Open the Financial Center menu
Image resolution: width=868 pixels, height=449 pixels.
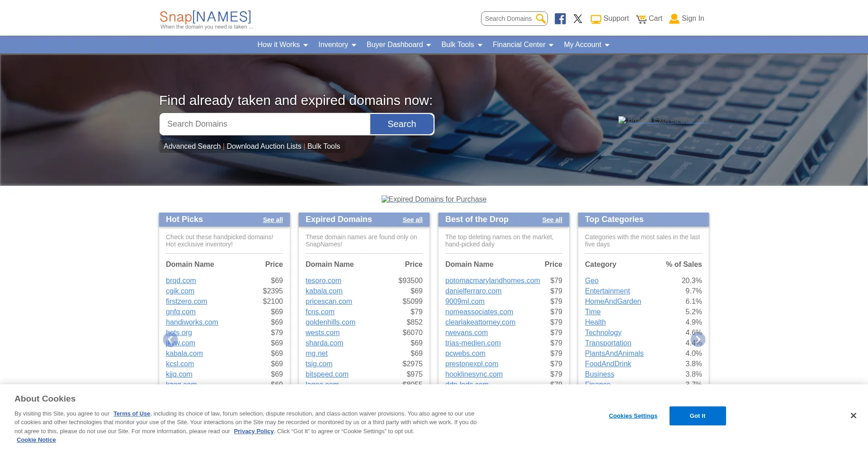click(523, 45)
